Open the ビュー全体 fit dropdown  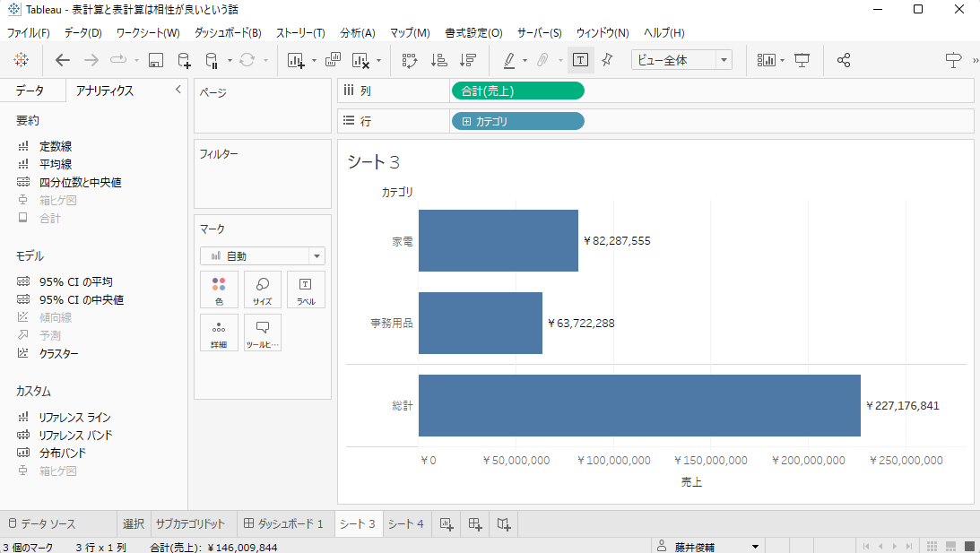point(681,60)
